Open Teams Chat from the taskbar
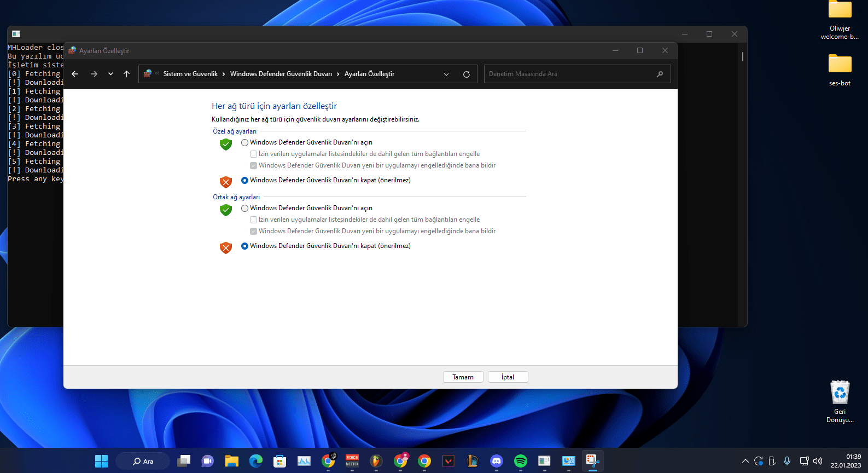Viewport: 868px width, 473px height. (x=208, y=461)
